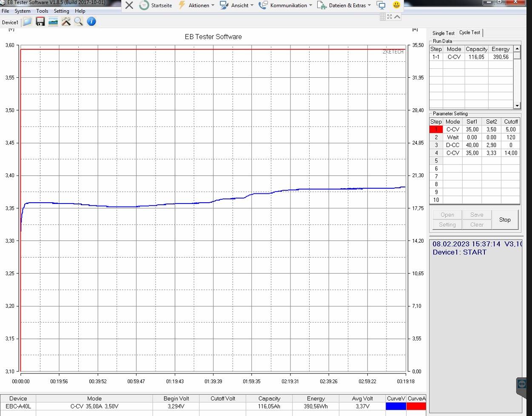Click the X in the remote toolbar

pyautogui.click(x=129, y=5)
